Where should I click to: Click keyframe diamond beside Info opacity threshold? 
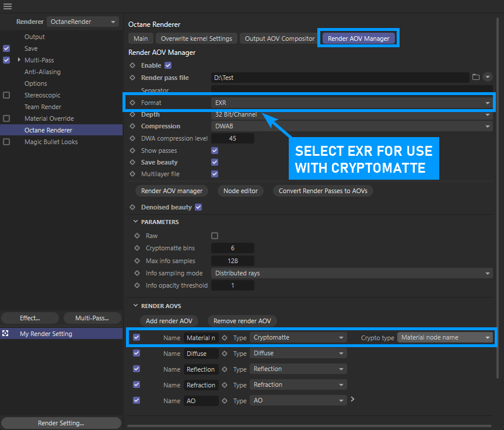(137, 285)
